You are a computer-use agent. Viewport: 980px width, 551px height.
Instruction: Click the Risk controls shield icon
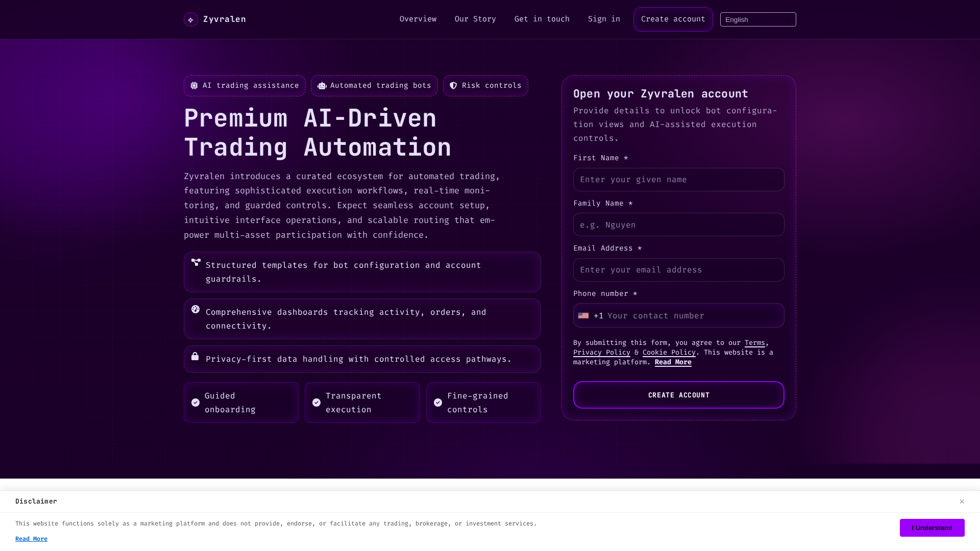pyautogui.click(x=453, y=86)
